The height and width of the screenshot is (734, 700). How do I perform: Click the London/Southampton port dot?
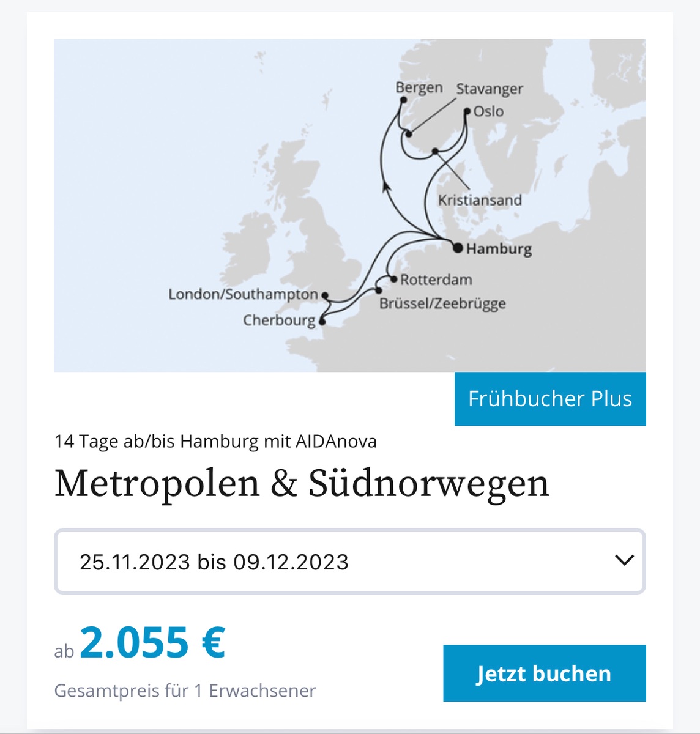point(325,295)
